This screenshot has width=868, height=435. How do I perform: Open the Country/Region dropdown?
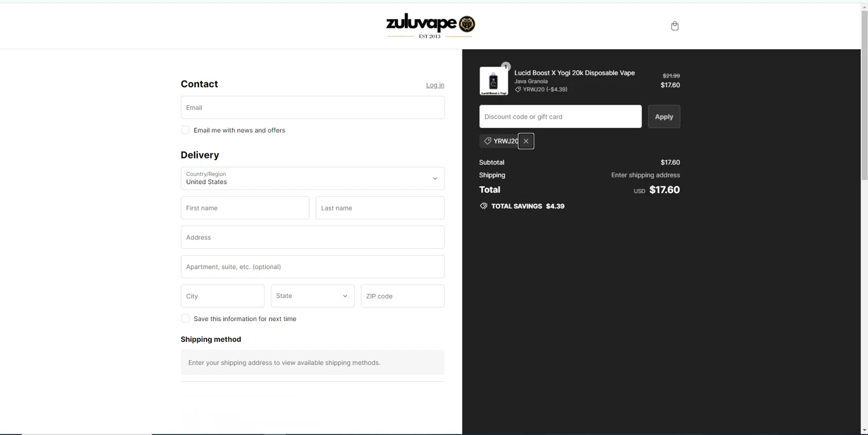click(x=312, y=178)
